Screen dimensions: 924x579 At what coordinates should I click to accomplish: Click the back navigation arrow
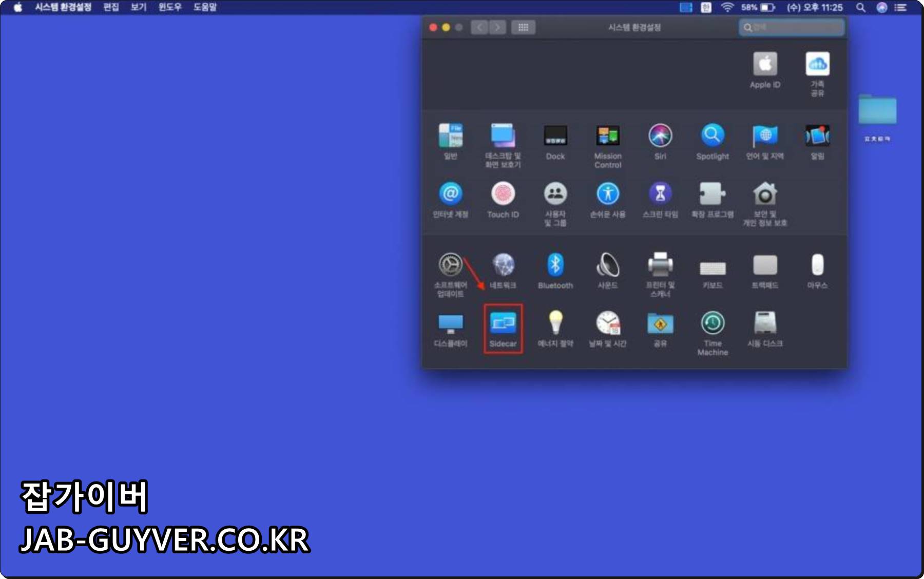[479, 27]
